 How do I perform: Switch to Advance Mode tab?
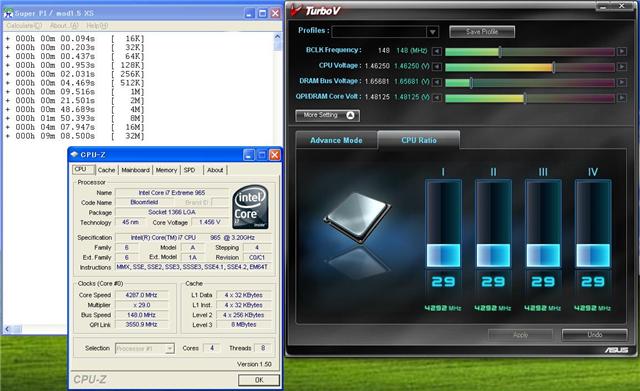tap(336, 140)
